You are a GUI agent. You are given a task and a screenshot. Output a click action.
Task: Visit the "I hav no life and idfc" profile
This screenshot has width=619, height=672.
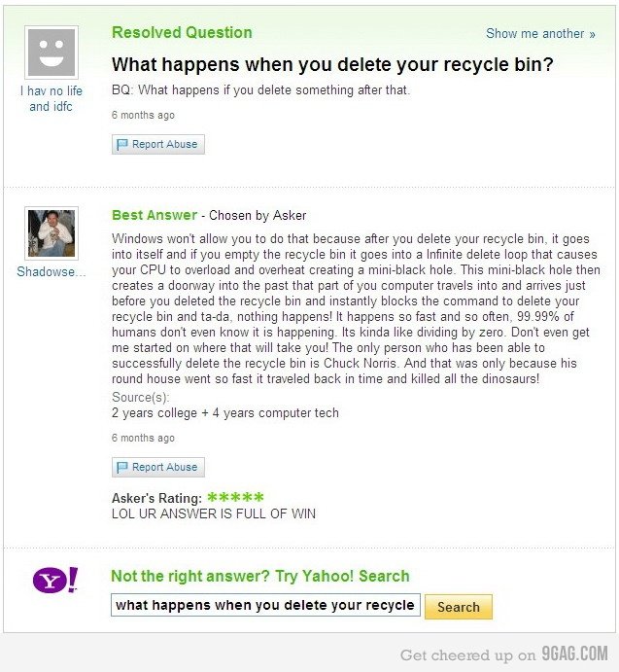52,98
